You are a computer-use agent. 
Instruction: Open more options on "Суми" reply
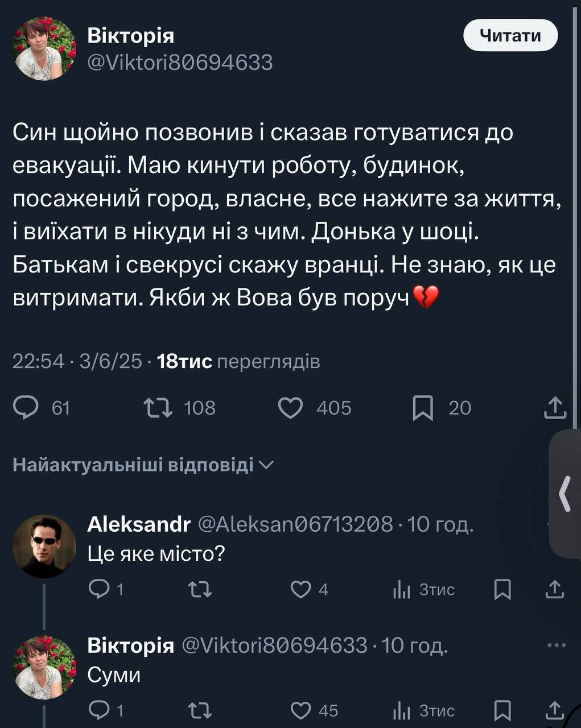[x=556, y=646]
